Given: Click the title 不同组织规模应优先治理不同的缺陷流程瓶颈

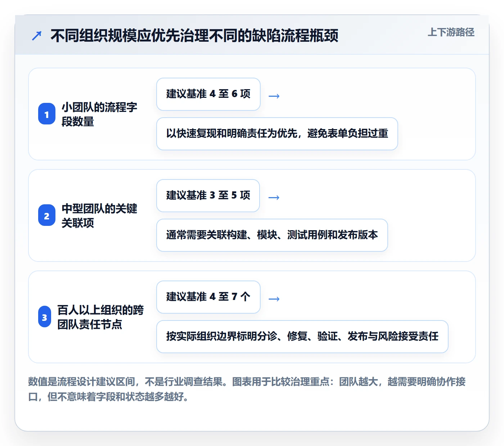Looking at the screenshot, I should (194, 36).
